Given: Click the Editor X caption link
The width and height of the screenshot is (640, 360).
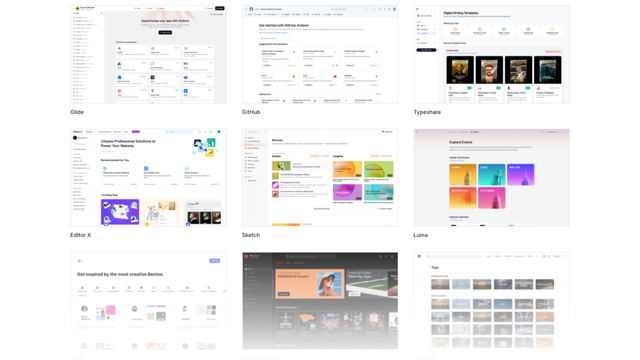Looking at the screenshot, I should tap(81, 235).
